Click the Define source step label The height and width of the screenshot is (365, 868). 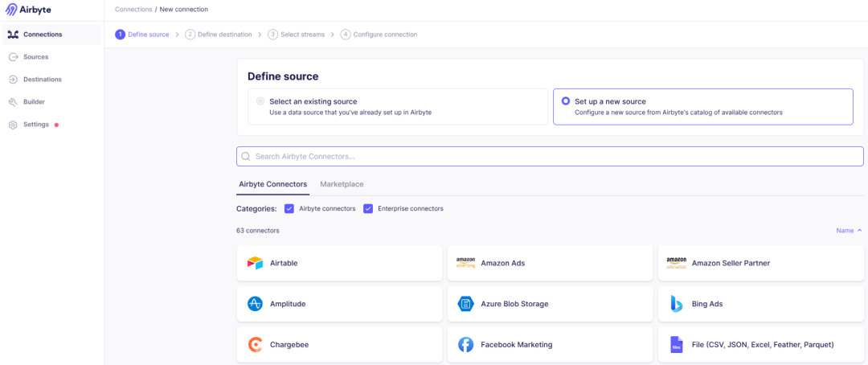(x=149, y=35)
